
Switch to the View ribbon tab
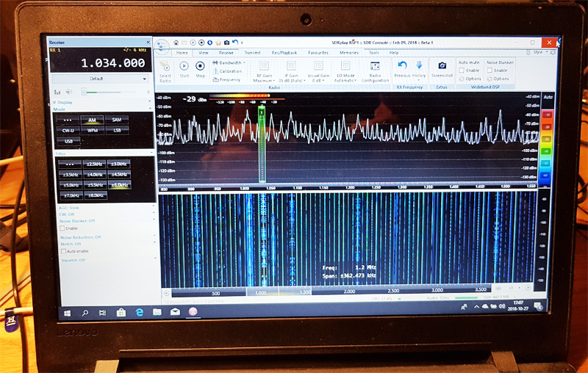204,53
